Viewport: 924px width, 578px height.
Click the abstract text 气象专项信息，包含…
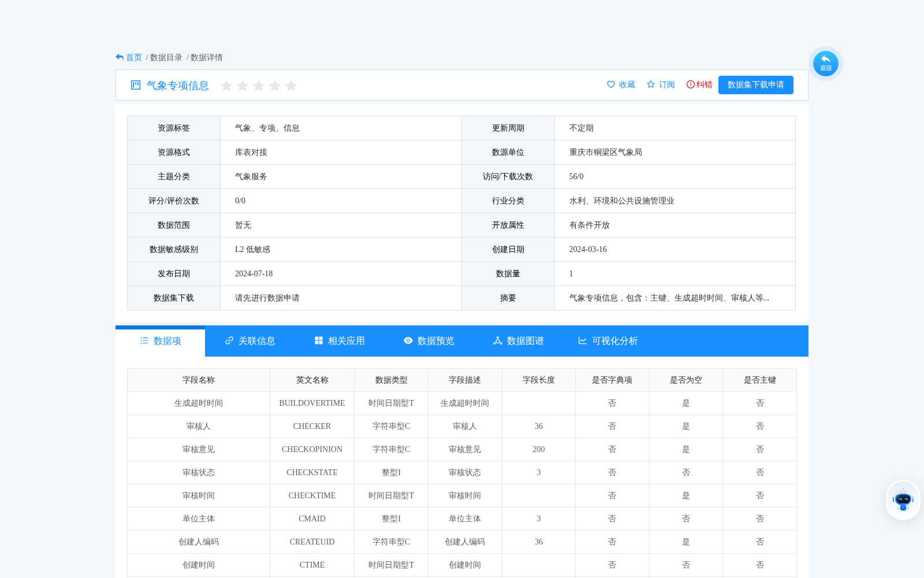669,298
